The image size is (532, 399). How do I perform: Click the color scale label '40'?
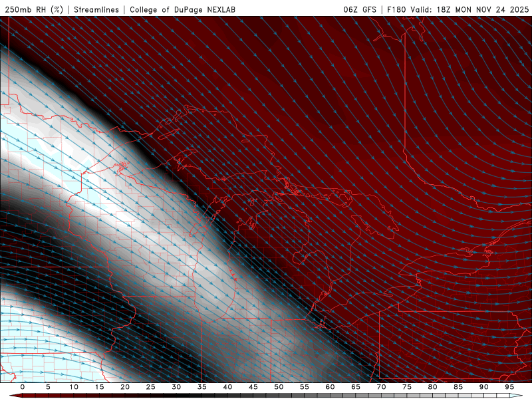227,387
